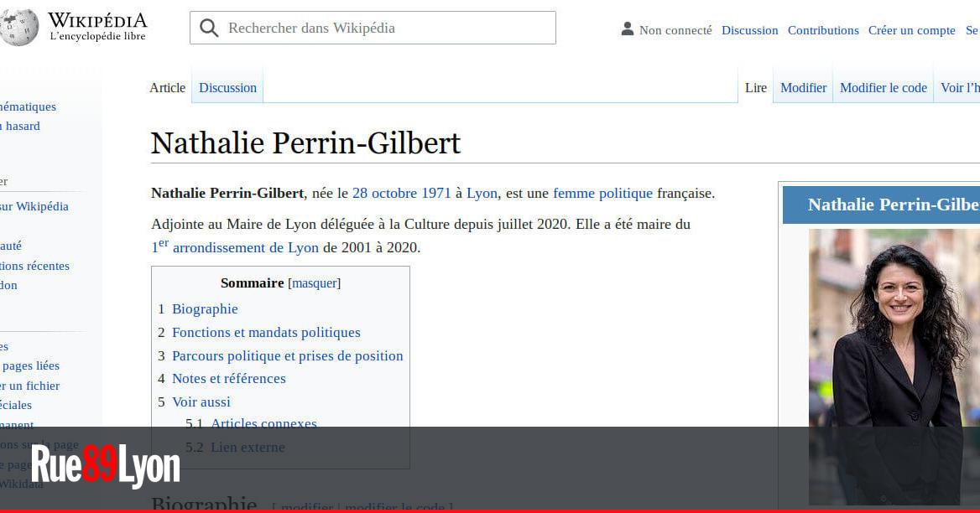Click the search magnifier icon

coord(208,28)
